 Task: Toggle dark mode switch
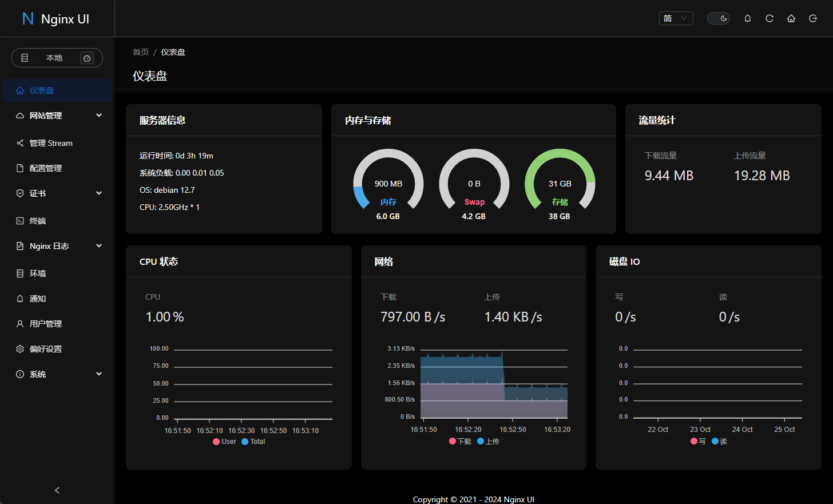click(719, 18)
